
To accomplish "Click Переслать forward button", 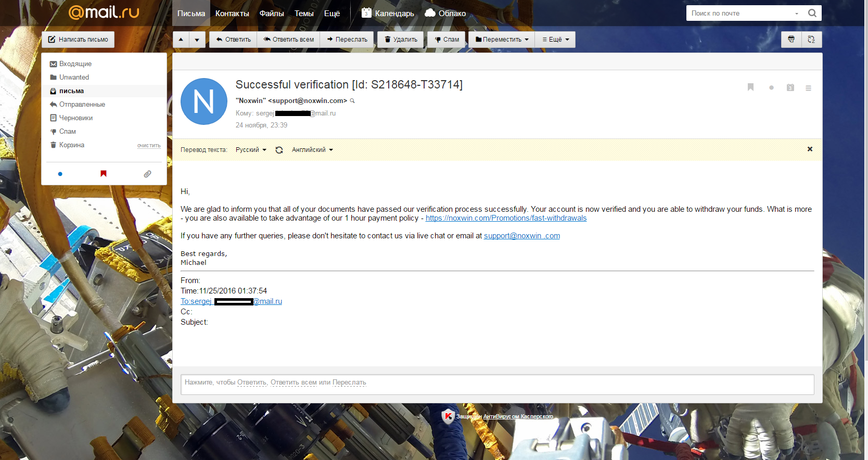I will [347, 40].
